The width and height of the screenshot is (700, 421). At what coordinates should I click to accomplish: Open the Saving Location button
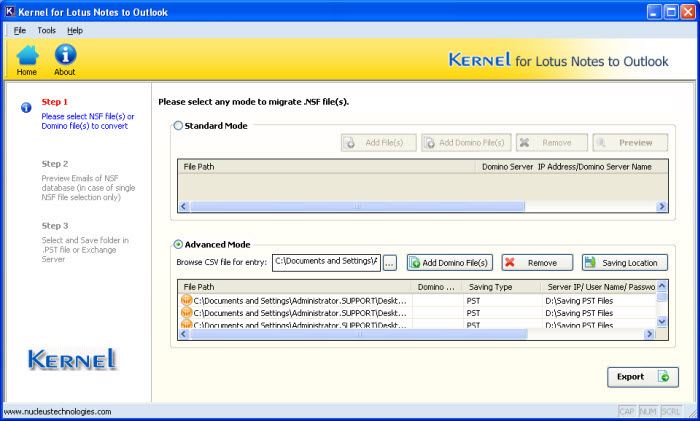pos(625,263)
